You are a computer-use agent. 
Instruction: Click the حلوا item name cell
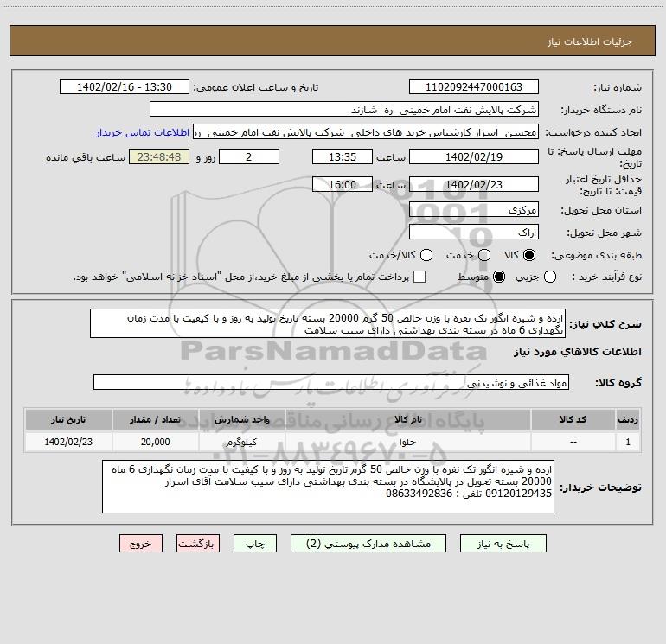click(x=408, y=442)
